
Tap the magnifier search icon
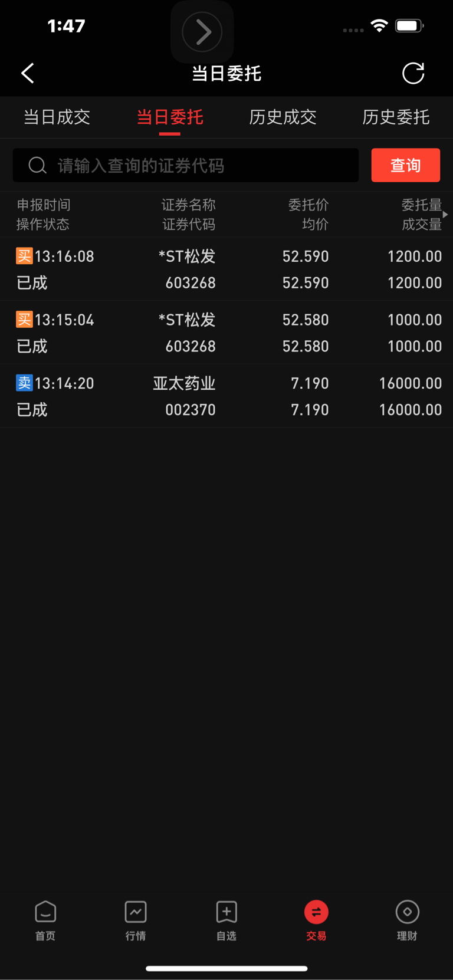38,166
